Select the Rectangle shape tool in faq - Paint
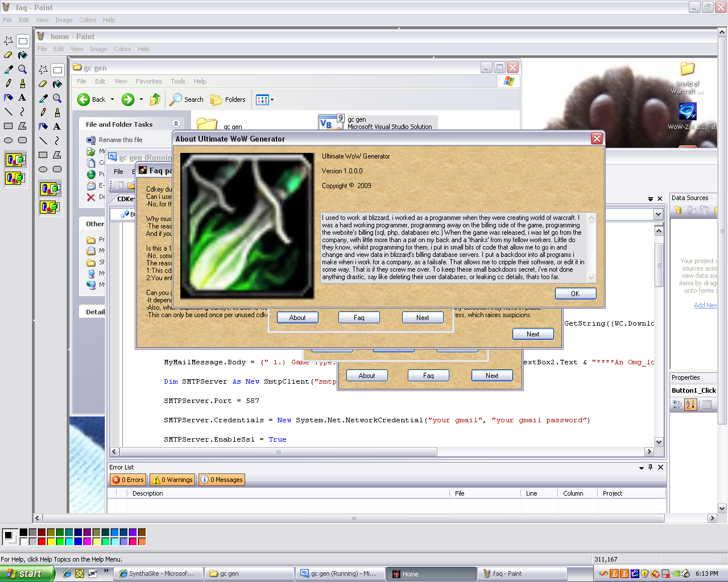 [9, 126]
